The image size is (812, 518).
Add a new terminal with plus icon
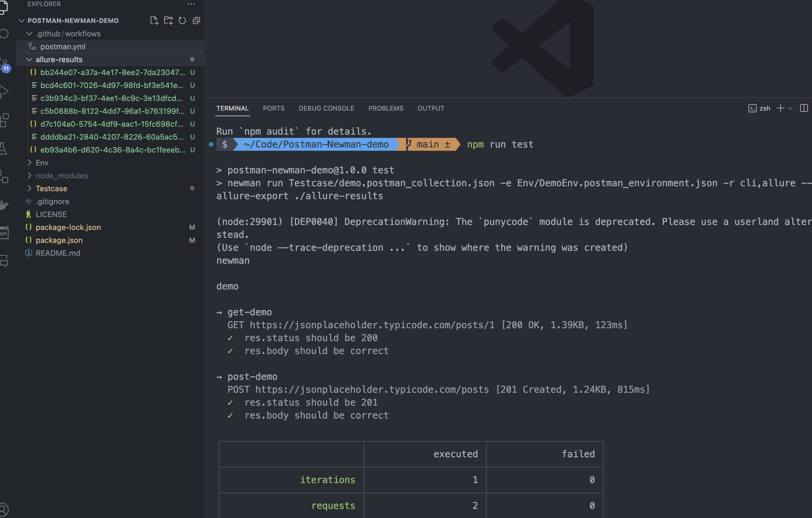780,108
